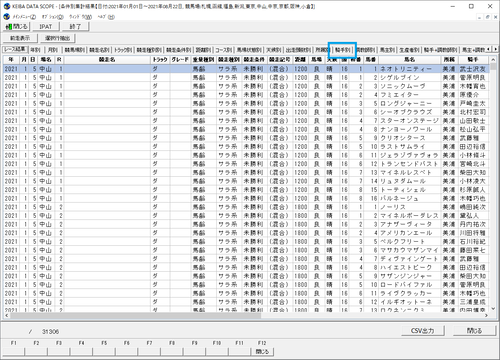The image size is (500, 360).
Task: Click the button right of 前走表示
Action: tap(57, 38)
